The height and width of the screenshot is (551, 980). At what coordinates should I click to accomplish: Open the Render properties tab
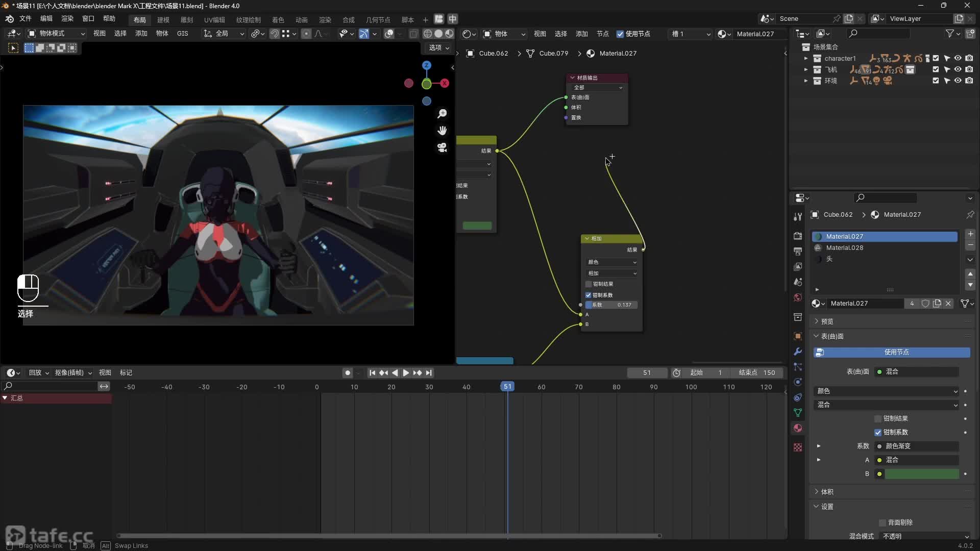click(798, 236)
